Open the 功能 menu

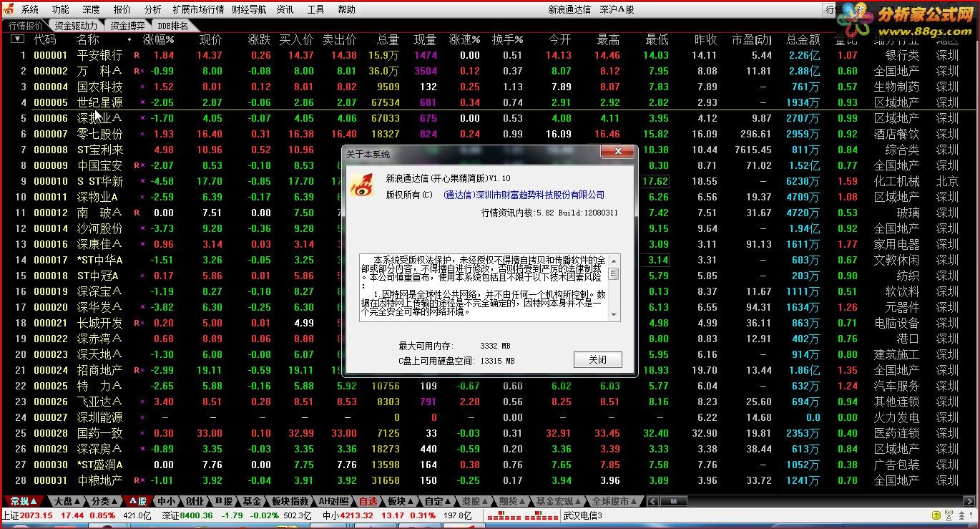pos(61,10)
